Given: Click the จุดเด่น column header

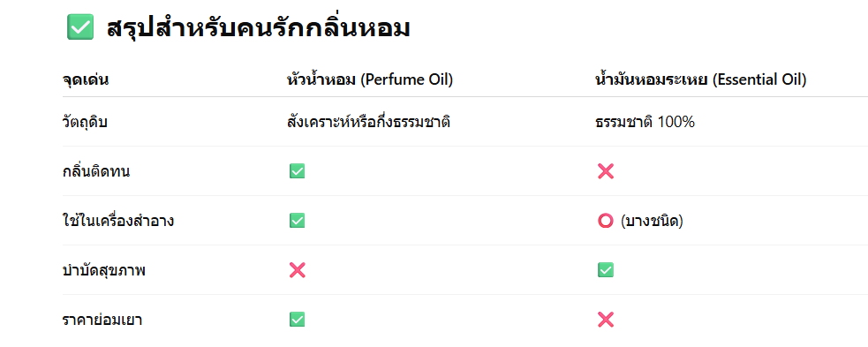Looking at the screenshot, I should click(x=86, y=80).
